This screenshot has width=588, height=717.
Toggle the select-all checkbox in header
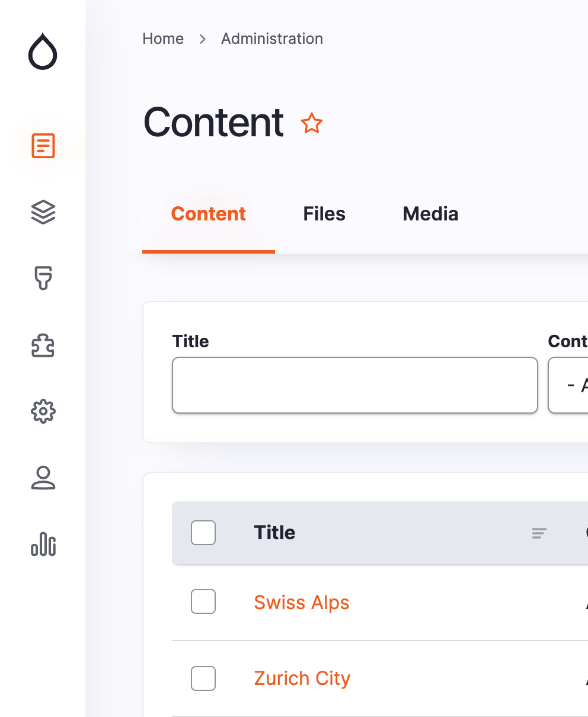coord(203,533)
